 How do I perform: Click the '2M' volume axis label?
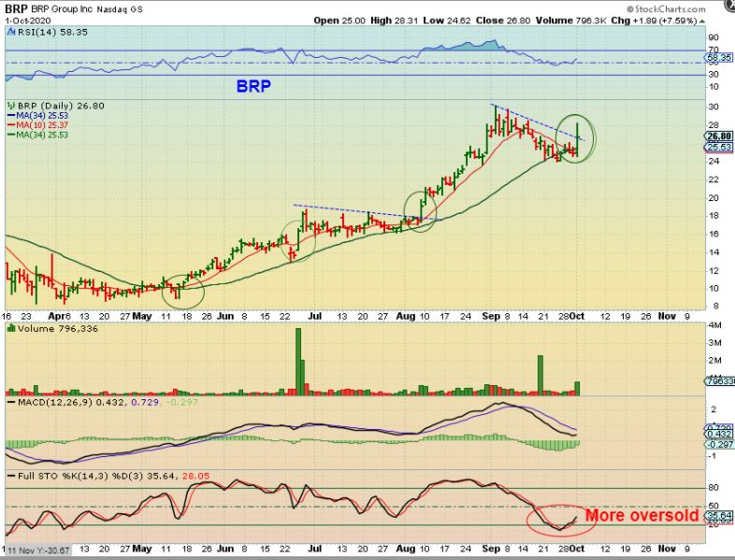(714, 360)
